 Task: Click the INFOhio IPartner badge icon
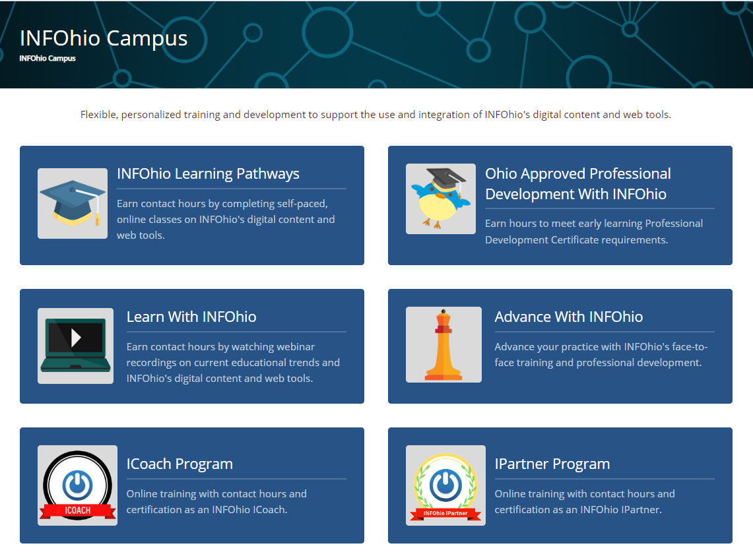[445, 485]
